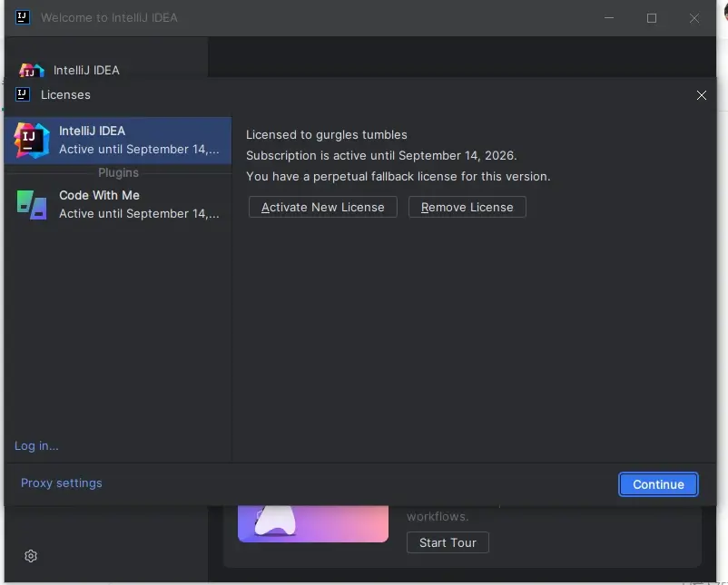
Task: Click the Welcome window title bar app icon
Action: coord(23,17)
